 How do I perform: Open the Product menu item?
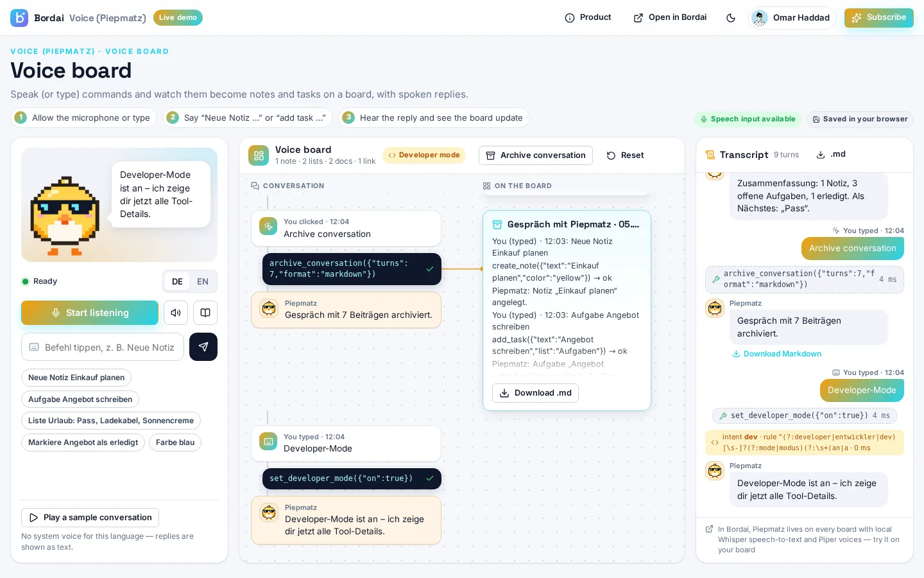[x=588, y=18]
